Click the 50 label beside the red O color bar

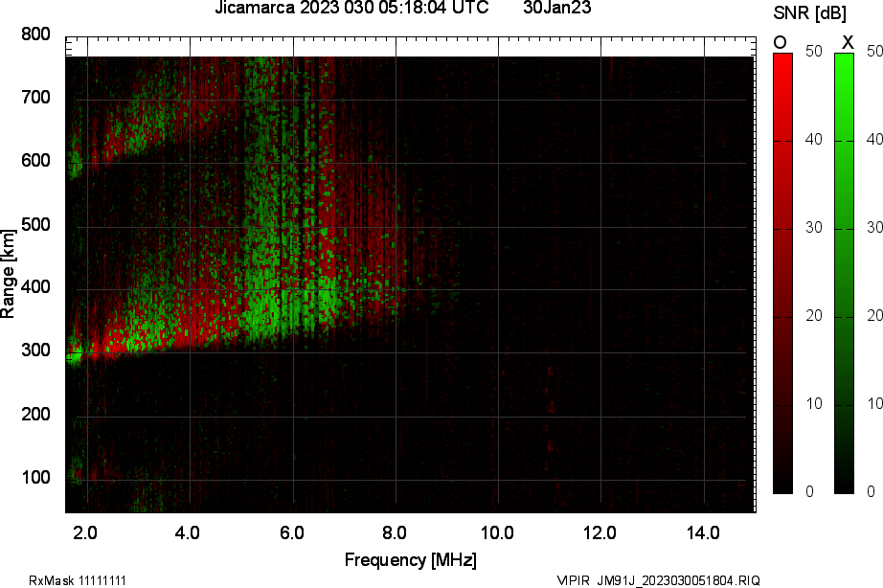coord(814,52)
